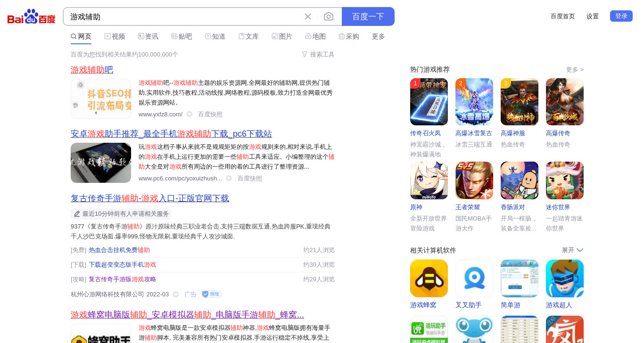Open the 设置 menu

coord(593,16)
